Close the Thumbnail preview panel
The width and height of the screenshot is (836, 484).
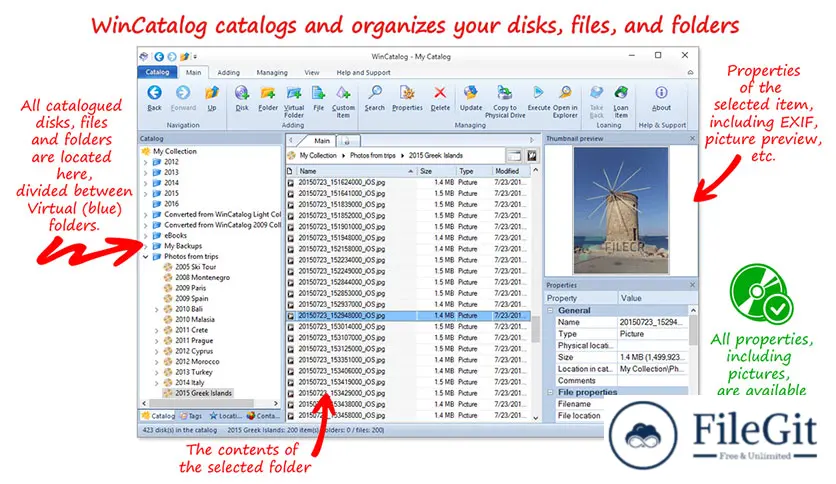tap(692, 139)
